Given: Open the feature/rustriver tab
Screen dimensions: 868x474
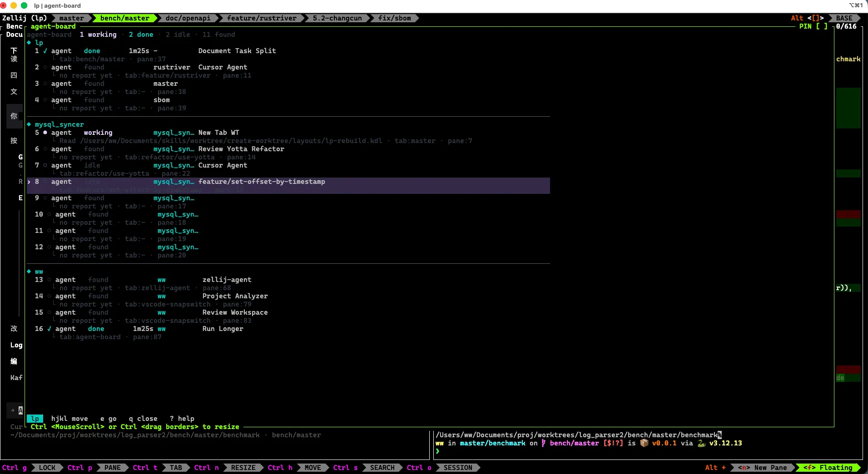Looking at the screenshot, I should pyautogui.click(x=261, y=18).
